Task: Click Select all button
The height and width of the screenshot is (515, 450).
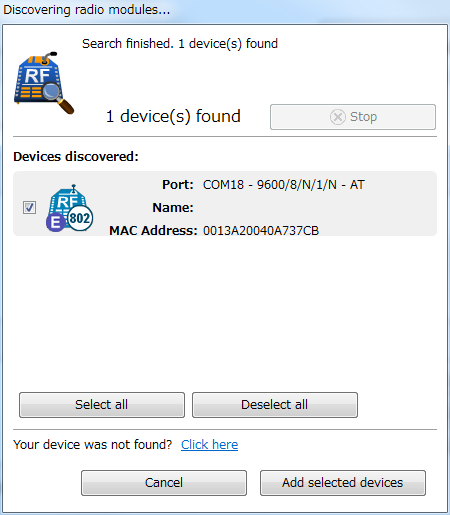Action: coord(102,405)
